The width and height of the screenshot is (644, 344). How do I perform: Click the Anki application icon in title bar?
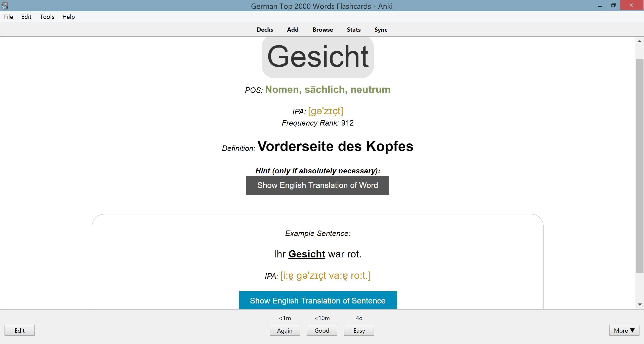pos(5,5)
